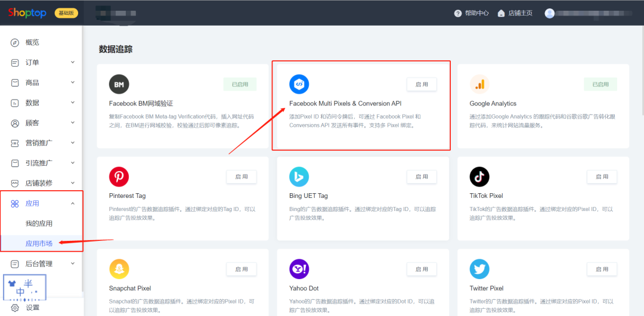Click the store homepage house icon
The width and height of the screenshot is (644, 316).
501,13
